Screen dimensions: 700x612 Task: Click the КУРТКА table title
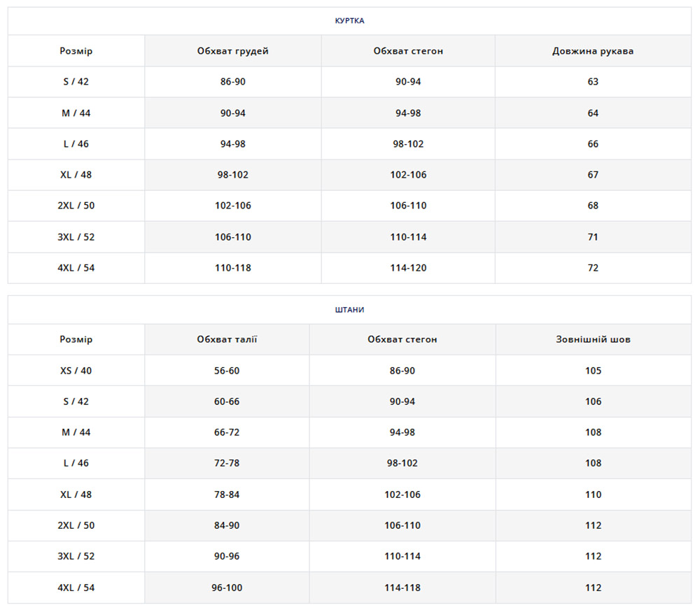pos(349,21)
